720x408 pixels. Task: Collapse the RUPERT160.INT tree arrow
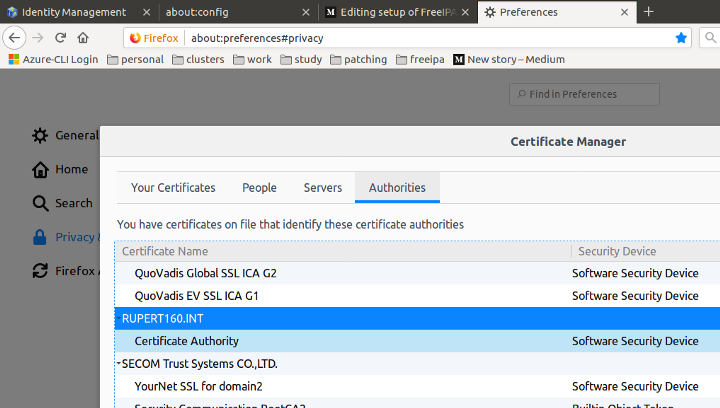(118, 318)
